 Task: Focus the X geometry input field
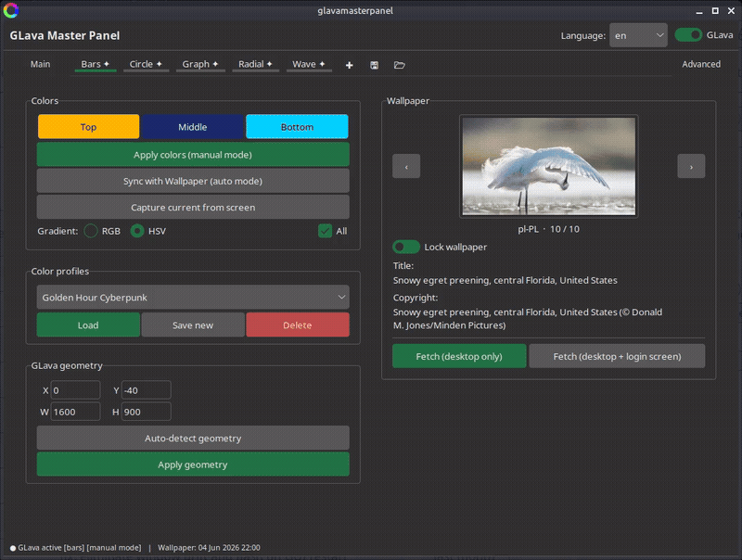click(76, 390)
